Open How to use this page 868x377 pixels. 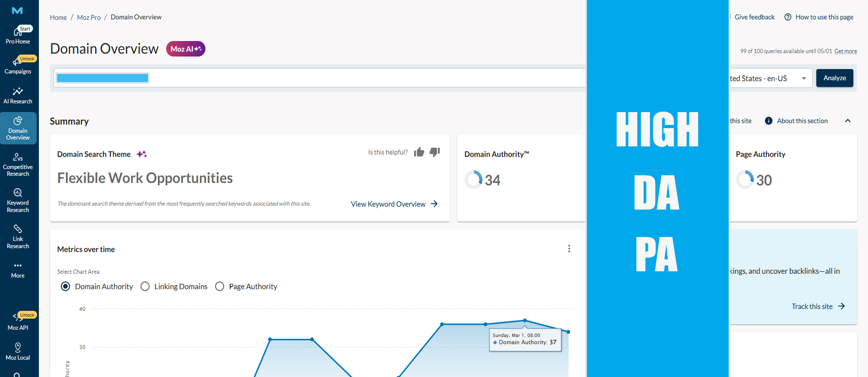point(824,17)
